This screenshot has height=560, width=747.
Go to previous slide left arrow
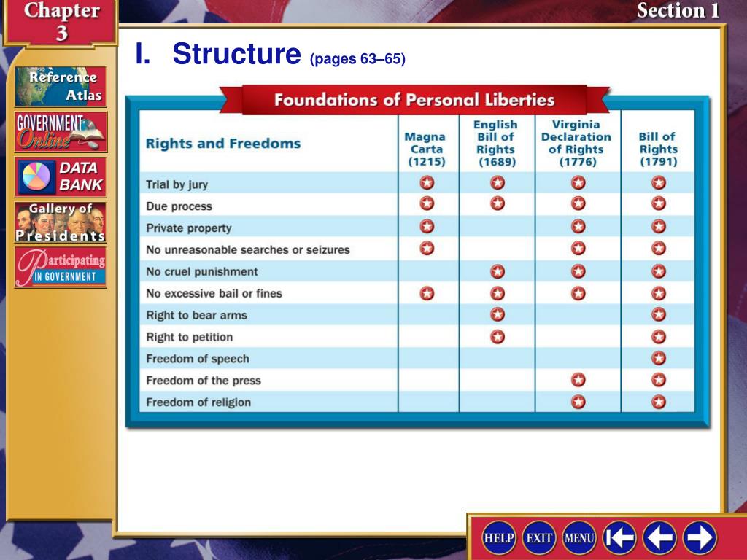coord(659,537)
